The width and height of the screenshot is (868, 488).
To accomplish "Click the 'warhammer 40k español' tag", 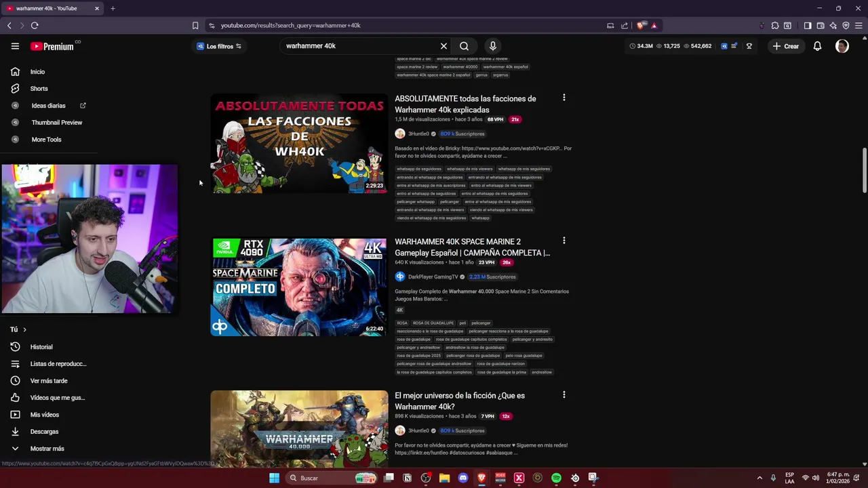I will click(505, 66).
